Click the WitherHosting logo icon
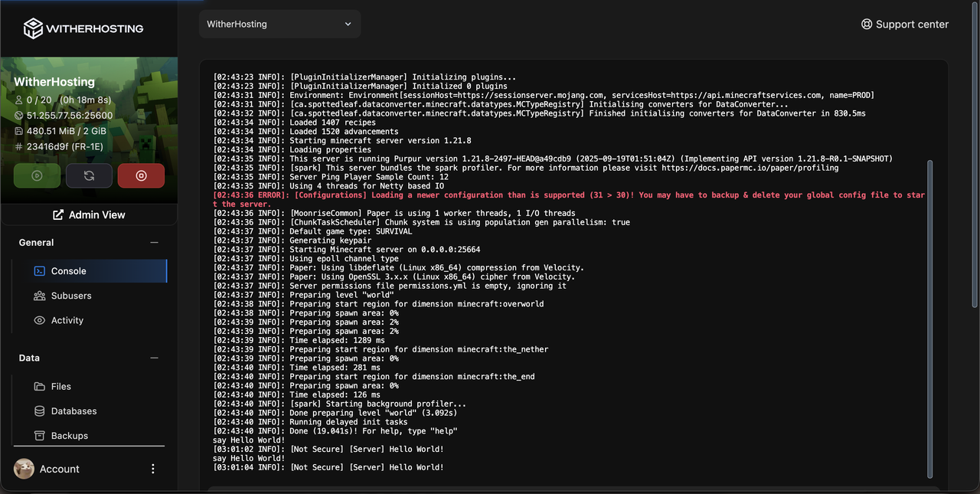This screenshot has height=494, width=980. pyautogui.click(x=33, y=28)
